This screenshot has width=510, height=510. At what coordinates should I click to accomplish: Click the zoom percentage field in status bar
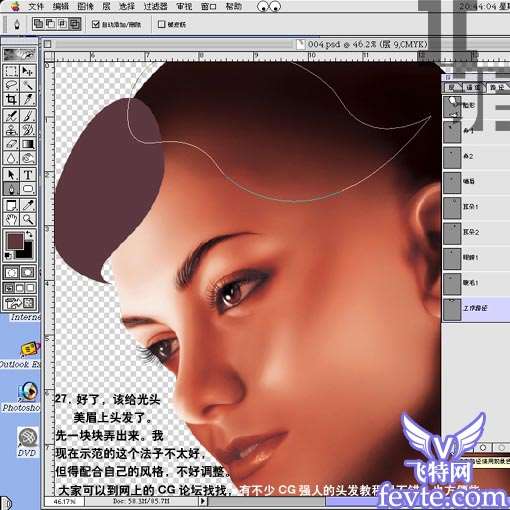[64, 501]
